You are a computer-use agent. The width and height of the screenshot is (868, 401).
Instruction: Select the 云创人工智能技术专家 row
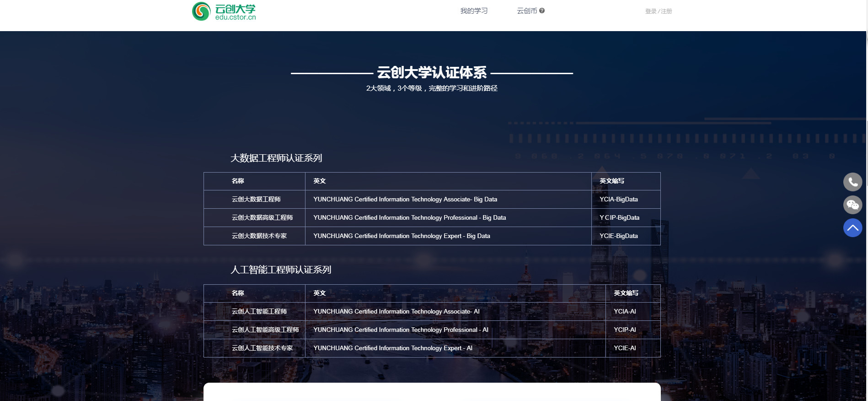(262, 348)
